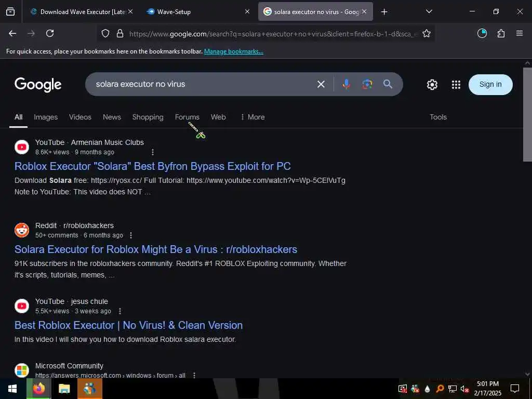Open the Firefox extensions puzzle icon
Image resolution: width=532 pixels, height=399 pixels.
pos(501,33)
